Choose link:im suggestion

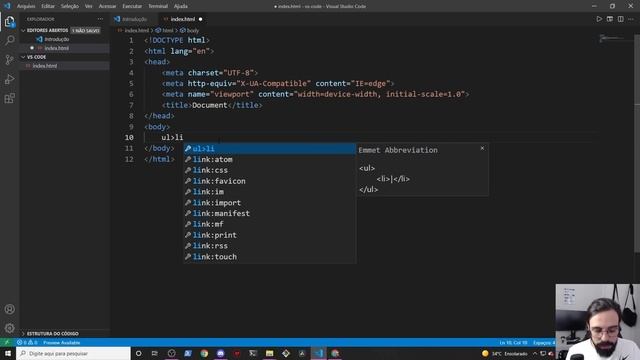point(269,192)
